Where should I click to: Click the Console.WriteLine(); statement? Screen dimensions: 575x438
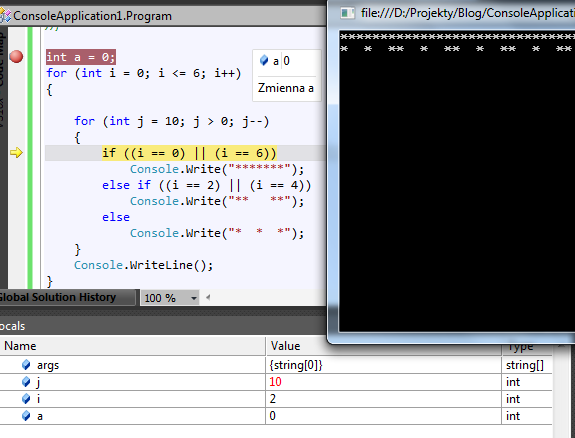tap(143, 265)
